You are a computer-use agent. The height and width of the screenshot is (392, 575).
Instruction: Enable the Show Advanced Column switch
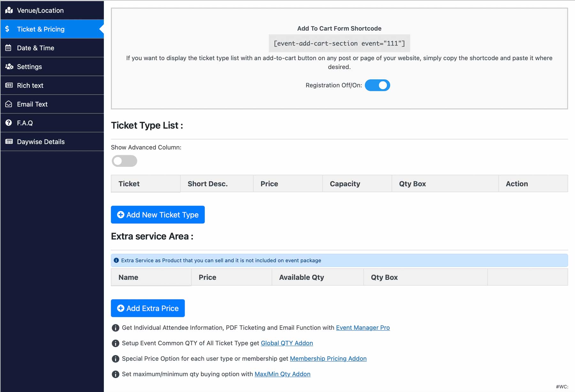click(x=124, y=161)
